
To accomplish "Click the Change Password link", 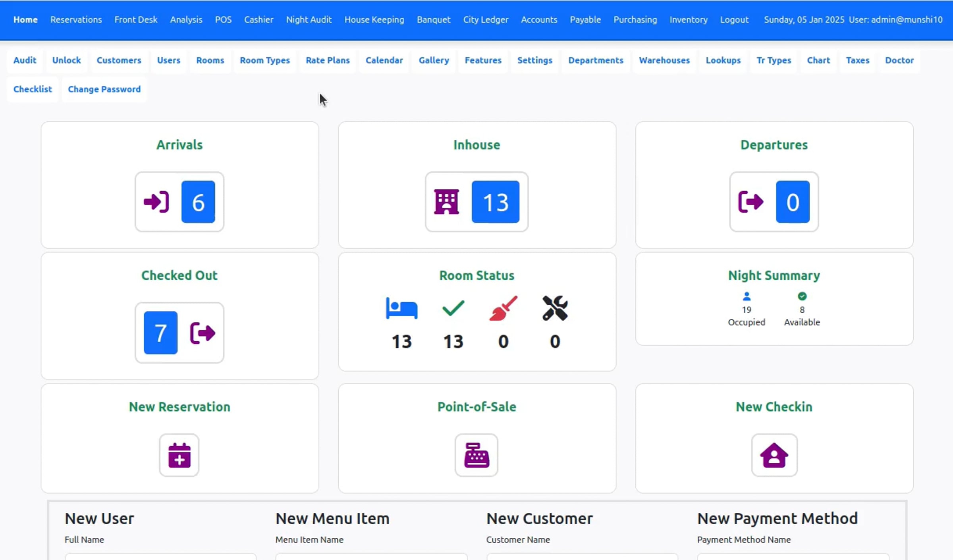I will click(104, 89).
